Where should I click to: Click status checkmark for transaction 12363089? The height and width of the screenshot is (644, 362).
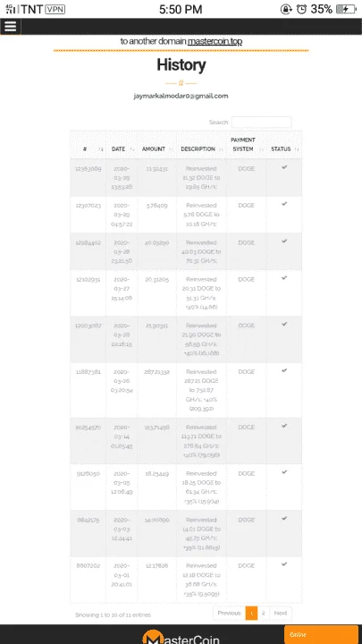[284, 167]
